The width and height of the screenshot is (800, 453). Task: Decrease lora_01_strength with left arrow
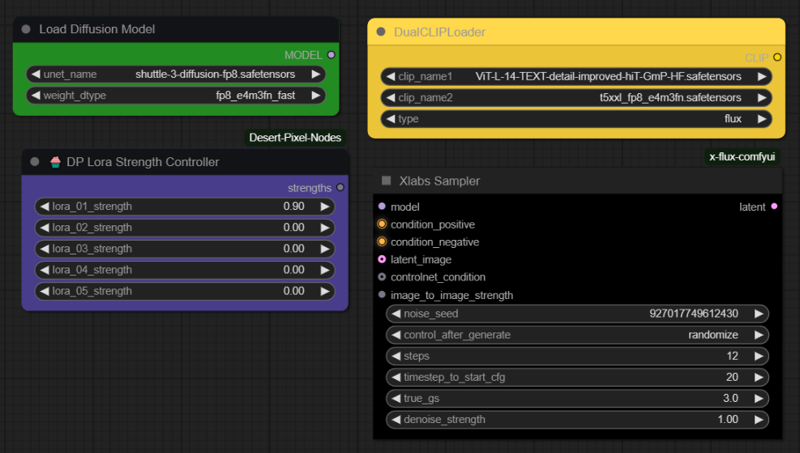pyautogui.click(x=44, y=206)
